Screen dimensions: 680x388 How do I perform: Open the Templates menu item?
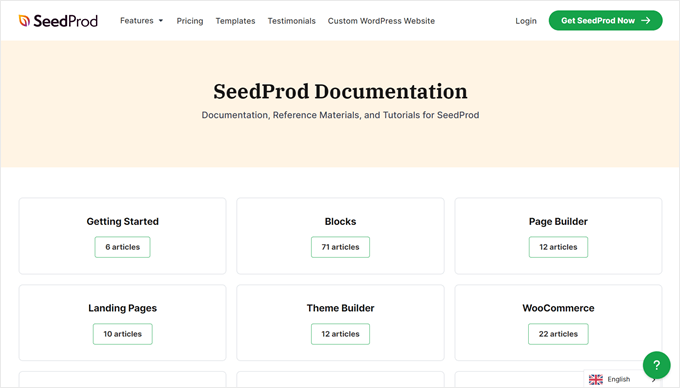click(235, 21)
